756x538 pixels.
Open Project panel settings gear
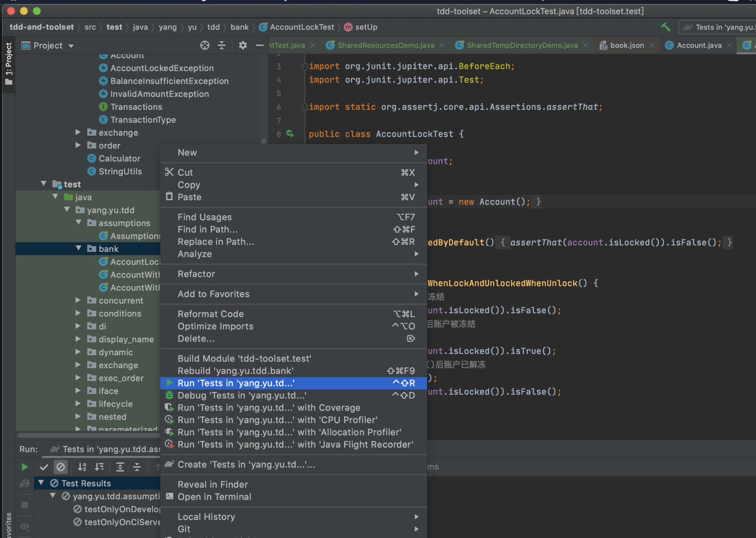pyautogui.click(x=242, y=45)
